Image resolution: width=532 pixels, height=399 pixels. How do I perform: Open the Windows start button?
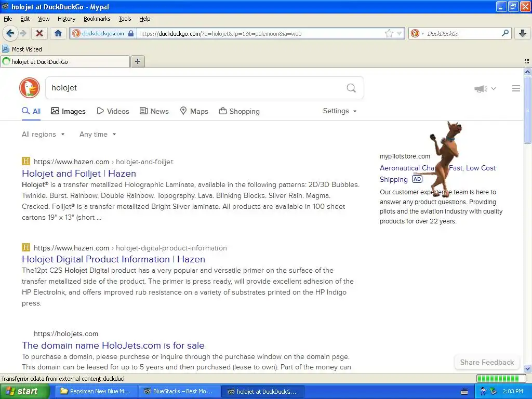point(24,391)
